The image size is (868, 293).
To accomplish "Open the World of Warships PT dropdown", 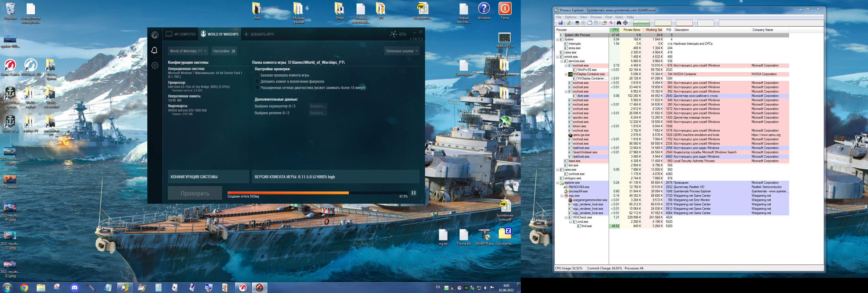I will pos(188,51).
